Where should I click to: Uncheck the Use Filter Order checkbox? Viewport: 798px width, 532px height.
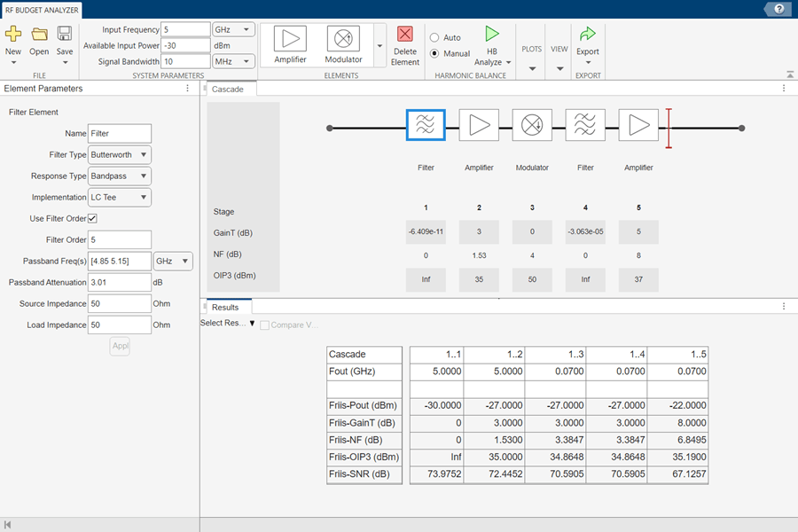(x=92, y=218)
